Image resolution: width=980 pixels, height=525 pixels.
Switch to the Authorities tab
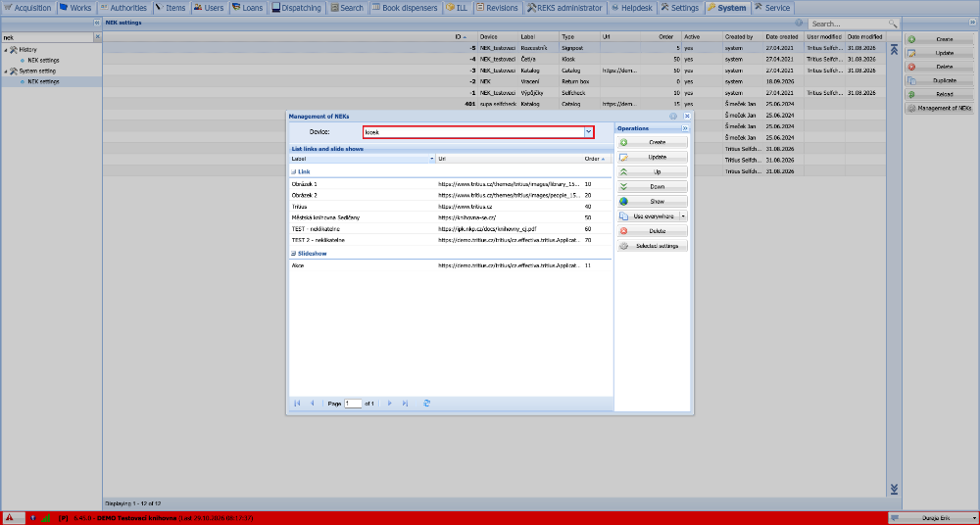[x=123, y=8]
